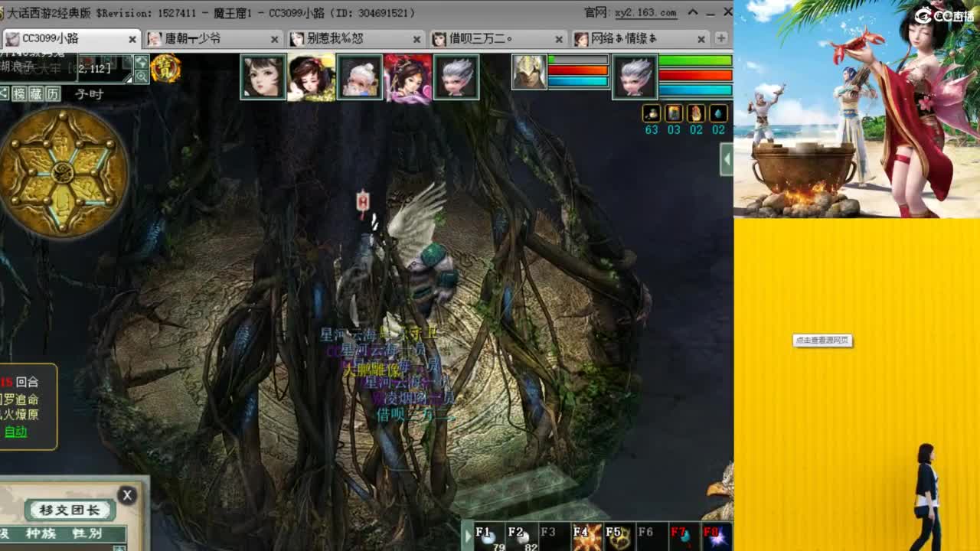Activate the F7 hotkey slot
Viewport: 980px width, 551px height.
pos(684,536)
